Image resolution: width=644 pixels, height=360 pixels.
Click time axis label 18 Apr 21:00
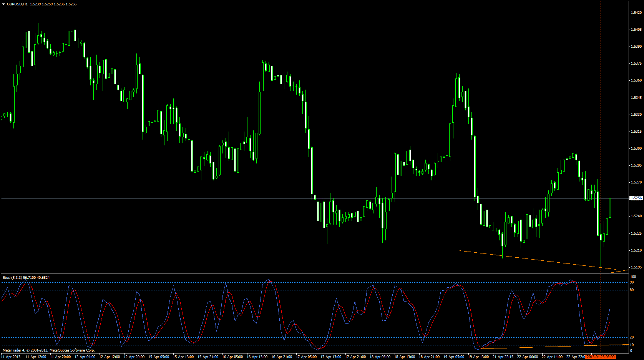click(429, 357)
